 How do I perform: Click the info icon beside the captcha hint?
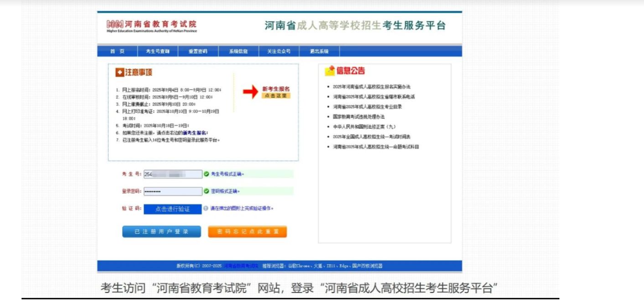click(207, 207)
